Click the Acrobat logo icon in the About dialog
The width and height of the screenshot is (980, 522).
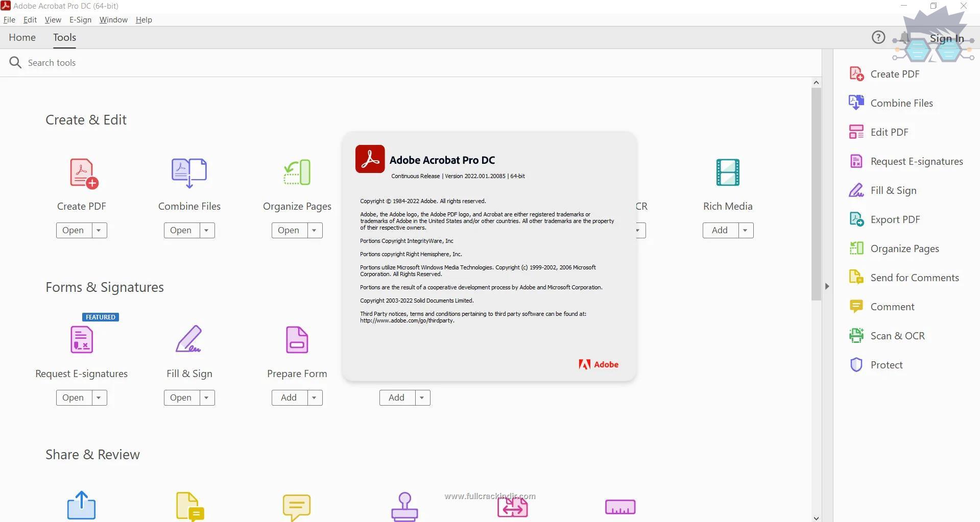point(370,159)
